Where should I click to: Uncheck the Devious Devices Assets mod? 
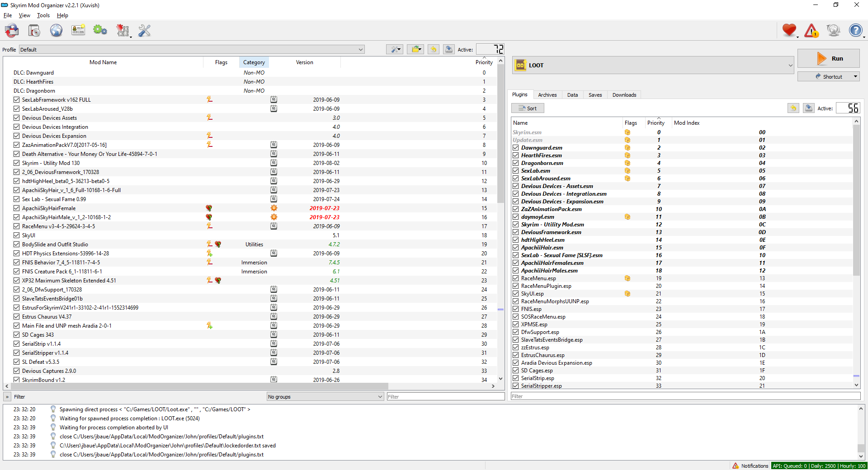click(17, 118)
